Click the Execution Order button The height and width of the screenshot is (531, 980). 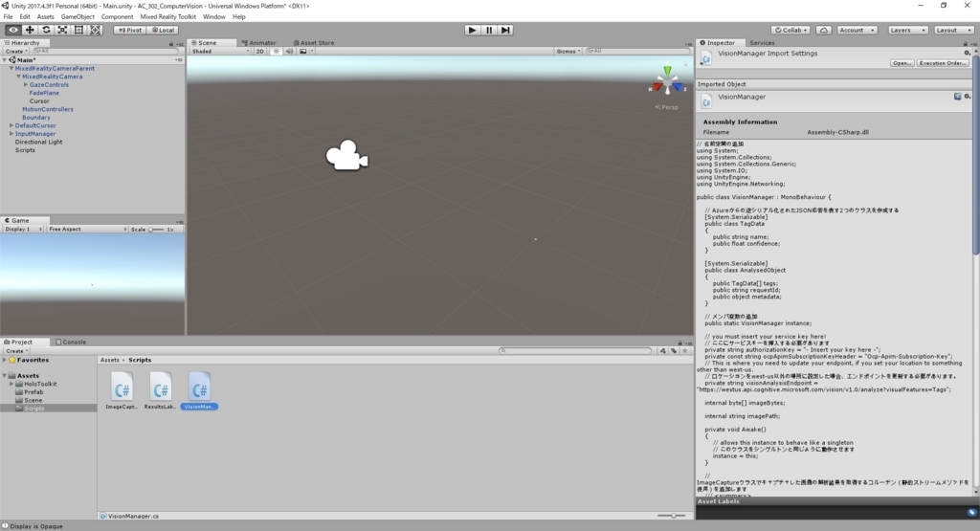click(943, 63)
